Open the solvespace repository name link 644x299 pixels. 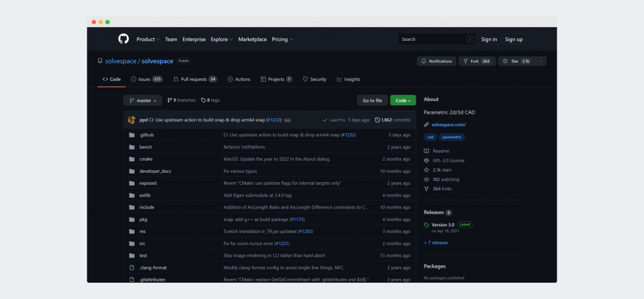coord(157,61)
